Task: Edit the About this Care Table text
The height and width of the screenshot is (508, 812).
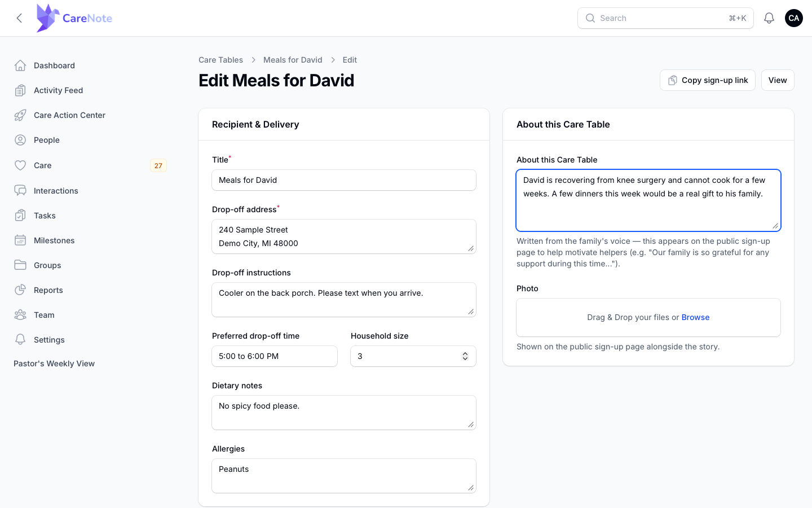Action: coord(648,200)
